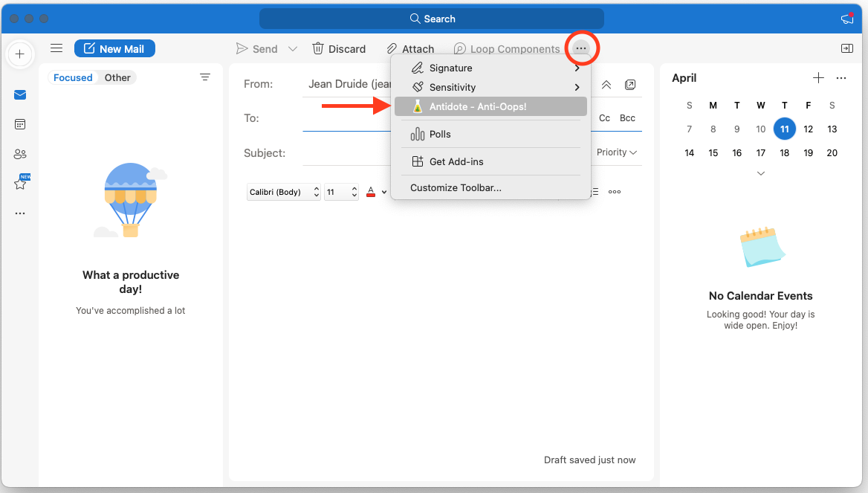The image size is (868, 493).
Task: Open the font color picker
Action: click(372, 192)
